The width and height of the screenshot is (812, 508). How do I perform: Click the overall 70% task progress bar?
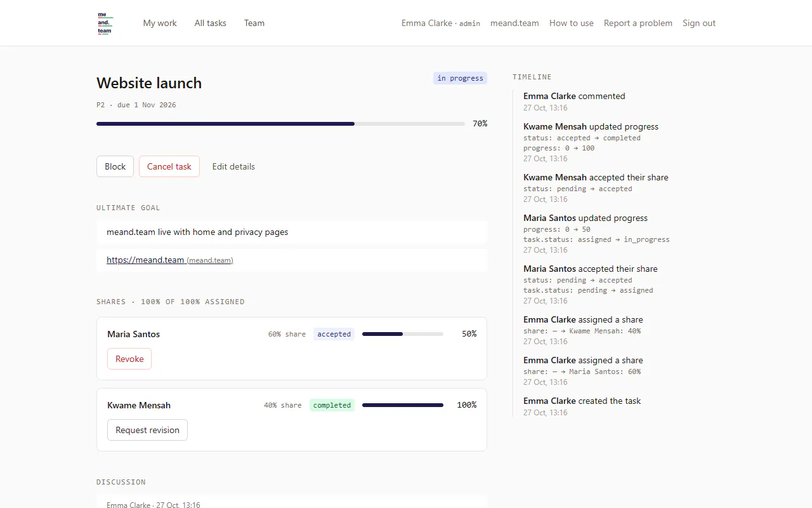tap(280, 124)
